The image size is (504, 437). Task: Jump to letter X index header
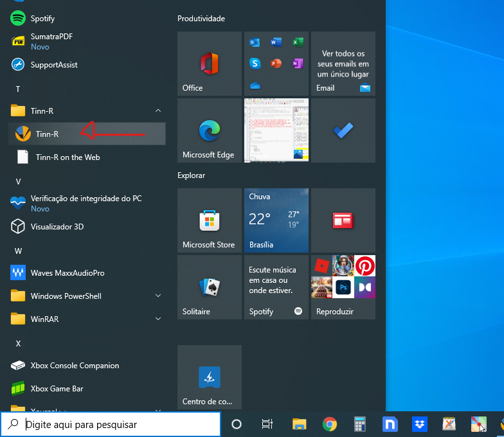click(18, 343)
